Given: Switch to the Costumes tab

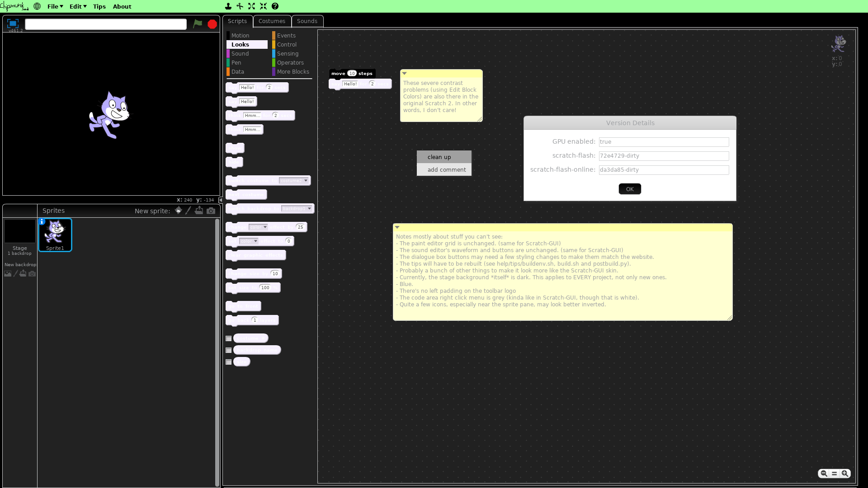Looking at the screenshot, I should click(x=272, y=21).
